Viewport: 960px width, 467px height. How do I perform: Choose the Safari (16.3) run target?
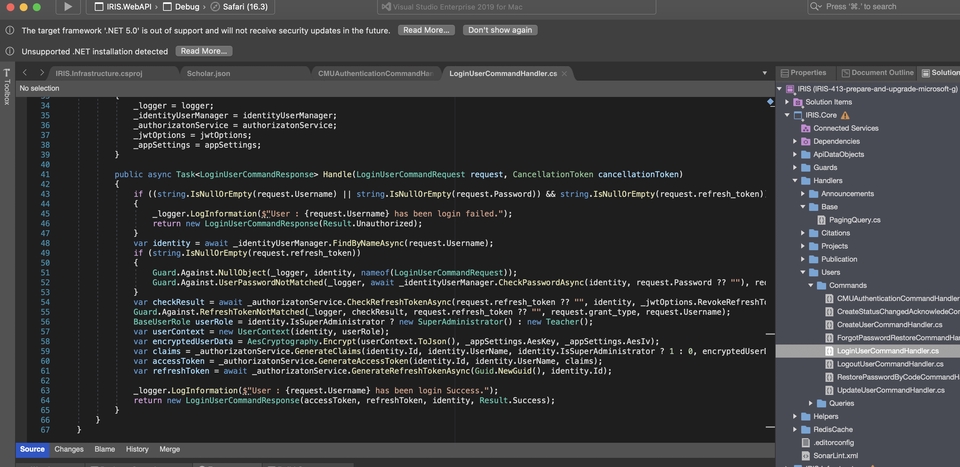239,7
